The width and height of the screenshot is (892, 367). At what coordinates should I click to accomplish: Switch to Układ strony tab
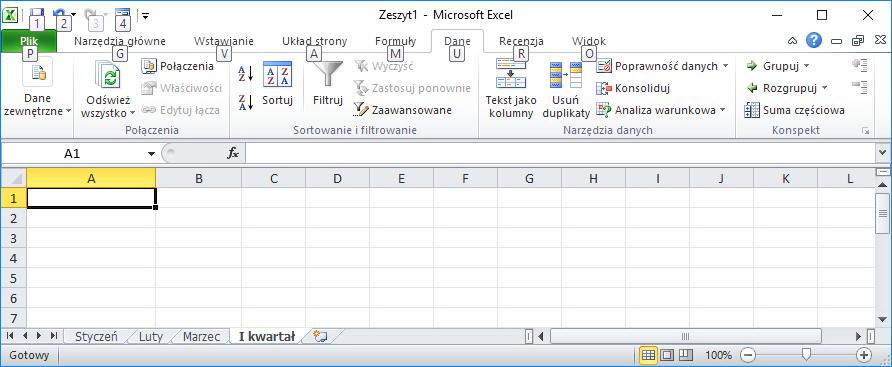tap(315, 41)
